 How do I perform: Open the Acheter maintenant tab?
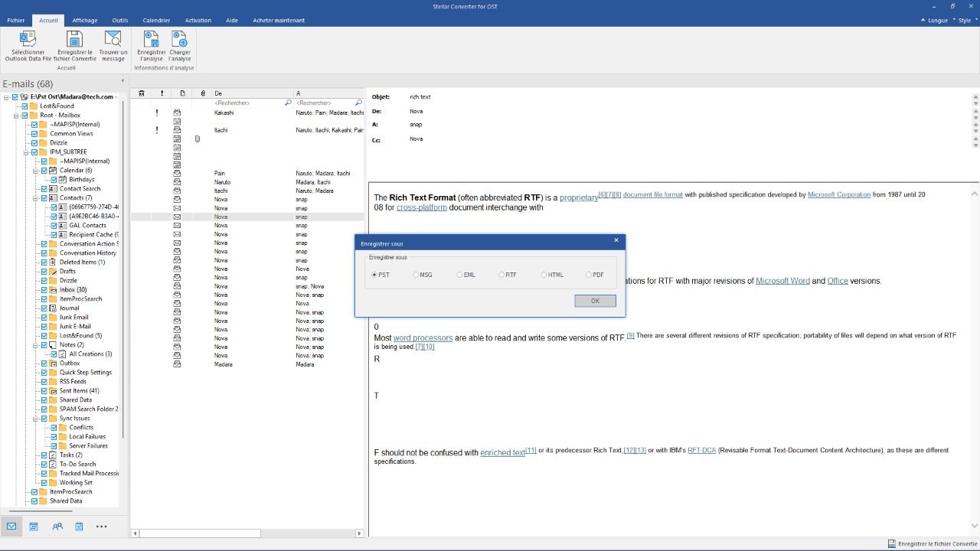click(x=279, y=21)
